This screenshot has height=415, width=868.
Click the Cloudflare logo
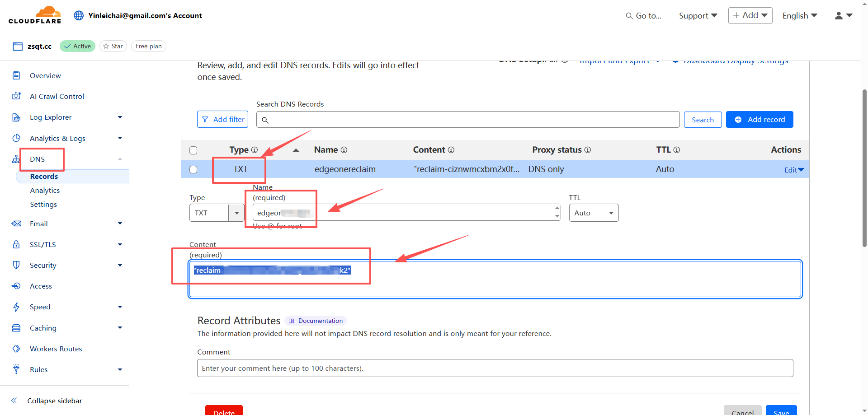click(35, 15)
